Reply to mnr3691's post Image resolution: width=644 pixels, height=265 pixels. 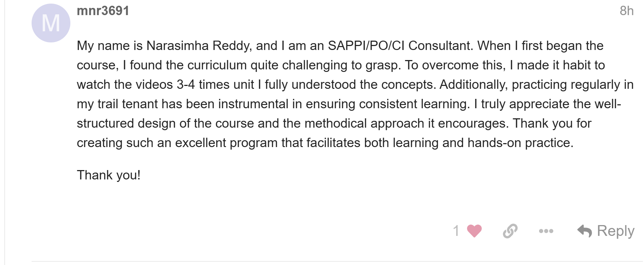[606, 231]
